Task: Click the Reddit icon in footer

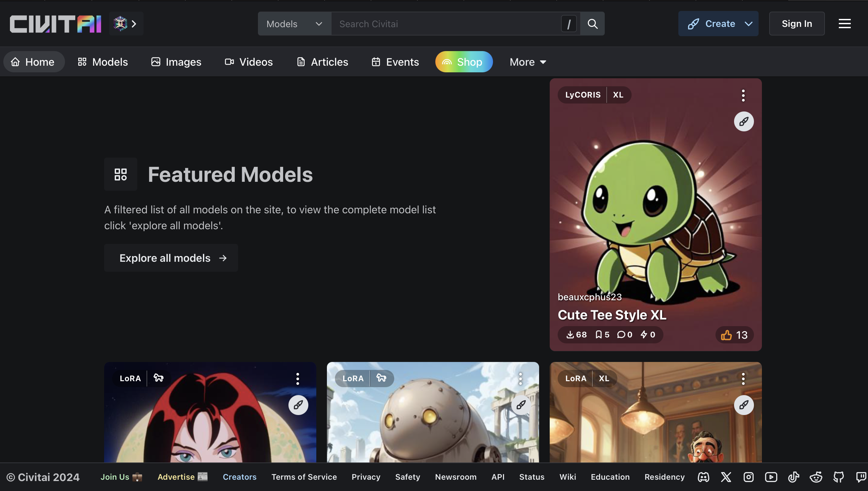Action: [816, 477]
